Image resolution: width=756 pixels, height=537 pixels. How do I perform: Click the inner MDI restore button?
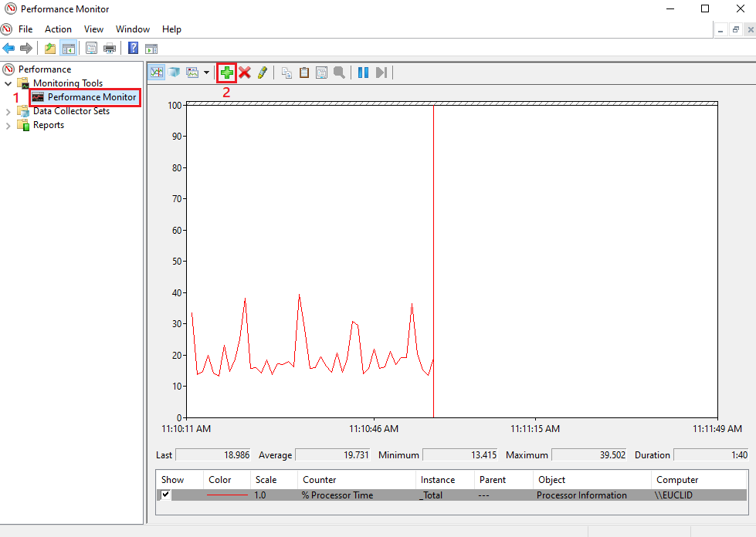[736, 30]
